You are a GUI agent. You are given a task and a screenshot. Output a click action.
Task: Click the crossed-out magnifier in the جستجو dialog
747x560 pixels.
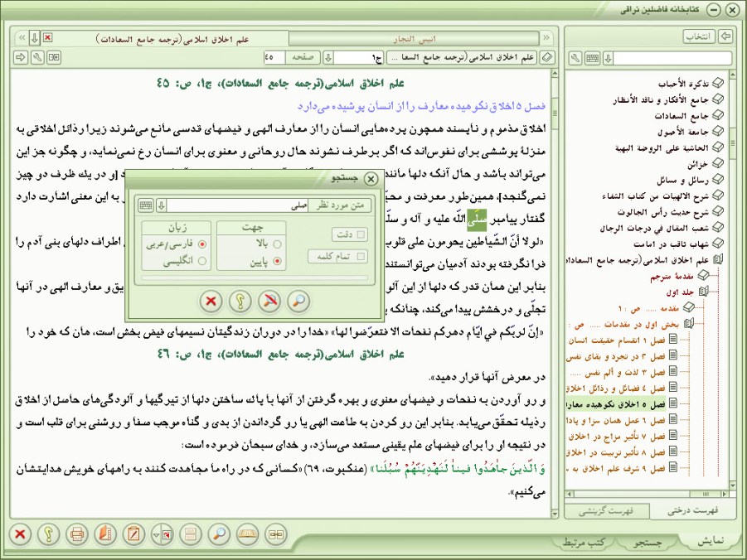269,301
